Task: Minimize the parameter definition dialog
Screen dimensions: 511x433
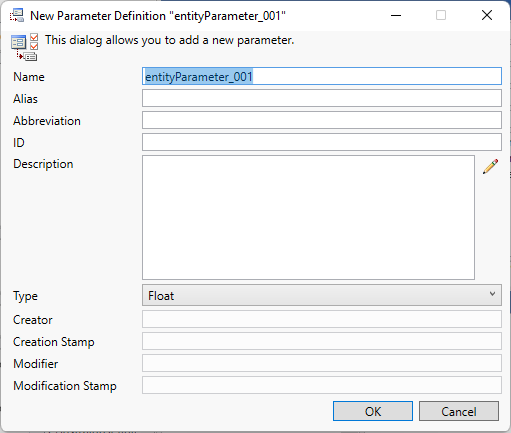Action: [396, 15]
